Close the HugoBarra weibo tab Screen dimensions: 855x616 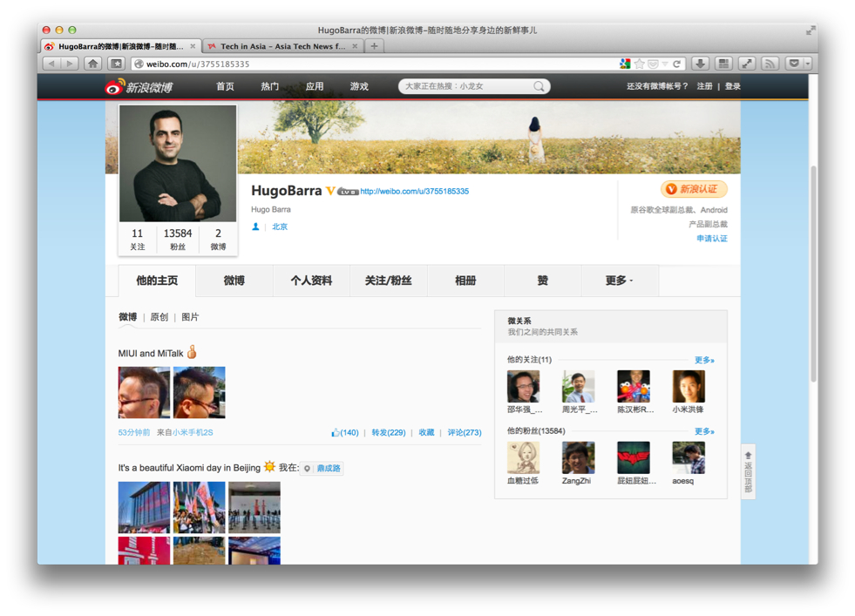click(193, 46)
